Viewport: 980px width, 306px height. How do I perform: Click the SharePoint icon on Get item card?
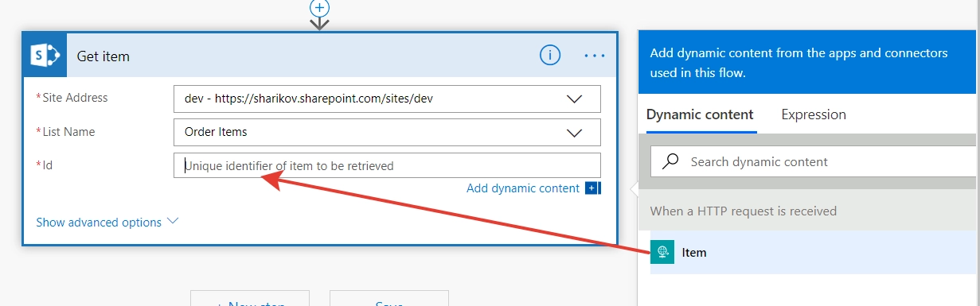point(45,56)
